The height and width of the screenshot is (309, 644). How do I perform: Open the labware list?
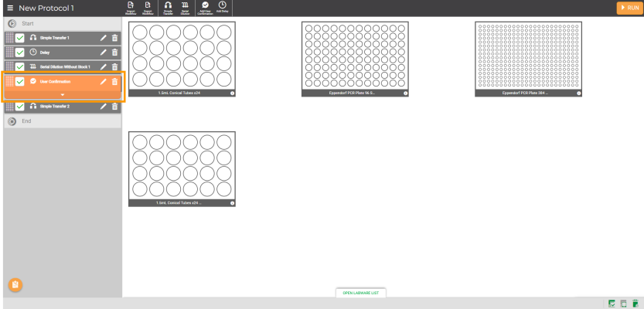359,294
